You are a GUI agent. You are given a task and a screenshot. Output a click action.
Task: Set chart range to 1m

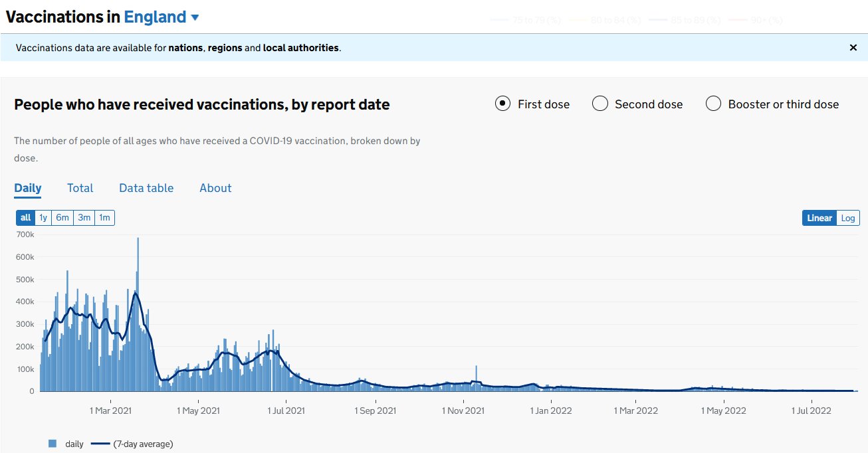point(105,218)
